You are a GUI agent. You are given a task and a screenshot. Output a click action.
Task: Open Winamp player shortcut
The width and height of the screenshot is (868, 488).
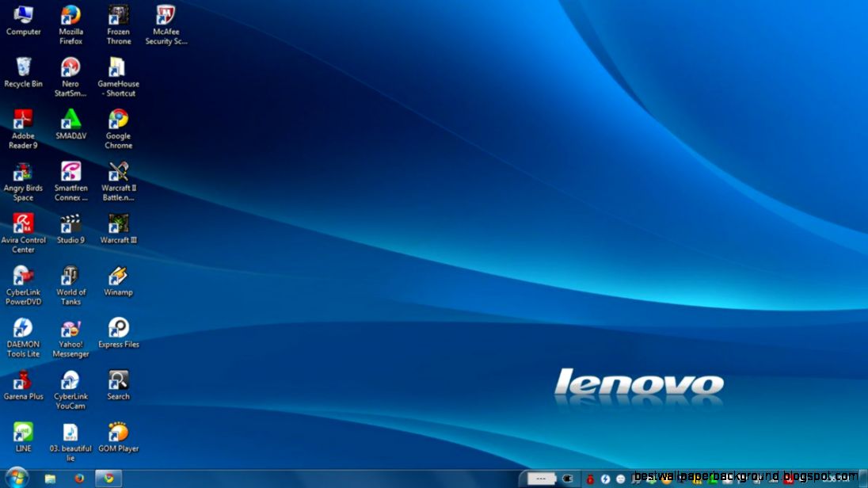(x=119, y=281)
